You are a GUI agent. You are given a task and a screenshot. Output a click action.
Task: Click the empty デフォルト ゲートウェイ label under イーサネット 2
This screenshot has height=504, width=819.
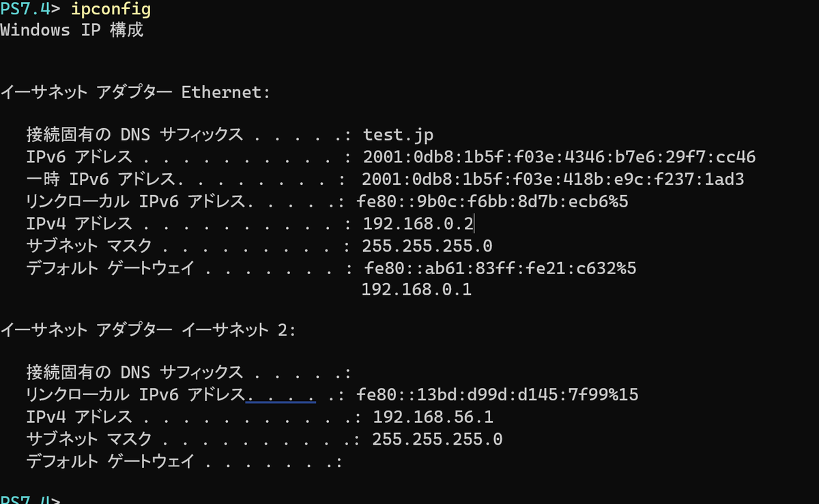[110, 461]
